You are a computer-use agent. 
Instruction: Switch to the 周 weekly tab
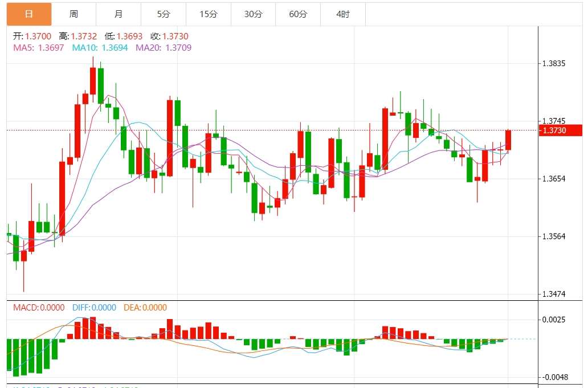(x=74, y=14)
